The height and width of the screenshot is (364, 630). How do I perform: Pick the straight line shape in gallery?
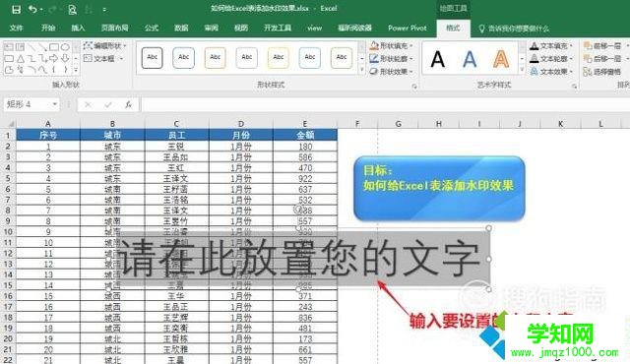31,47
